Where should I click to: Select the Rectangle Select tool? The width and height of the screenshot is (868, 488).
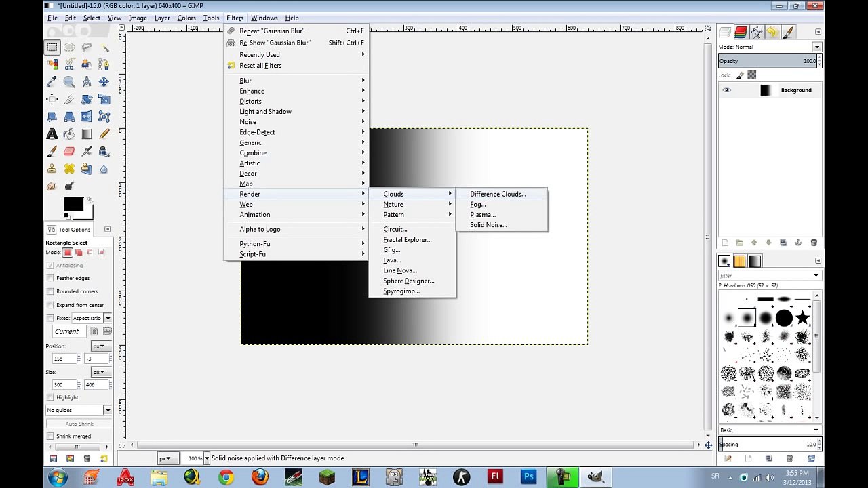coord(52,47)
